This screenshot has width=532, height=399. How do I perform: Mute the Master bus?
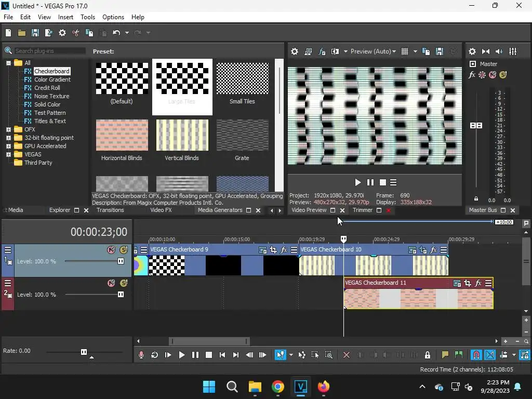[493, 75]
